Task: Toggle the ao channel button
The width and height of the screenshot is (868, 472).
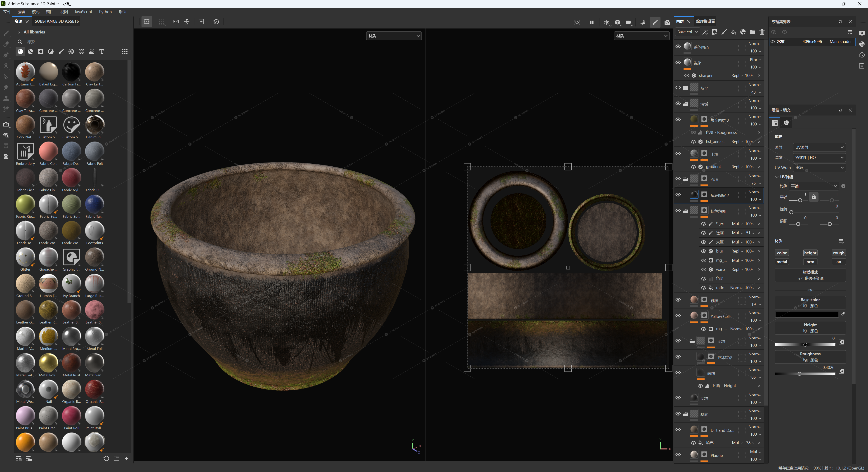Action: pos(839,262)
